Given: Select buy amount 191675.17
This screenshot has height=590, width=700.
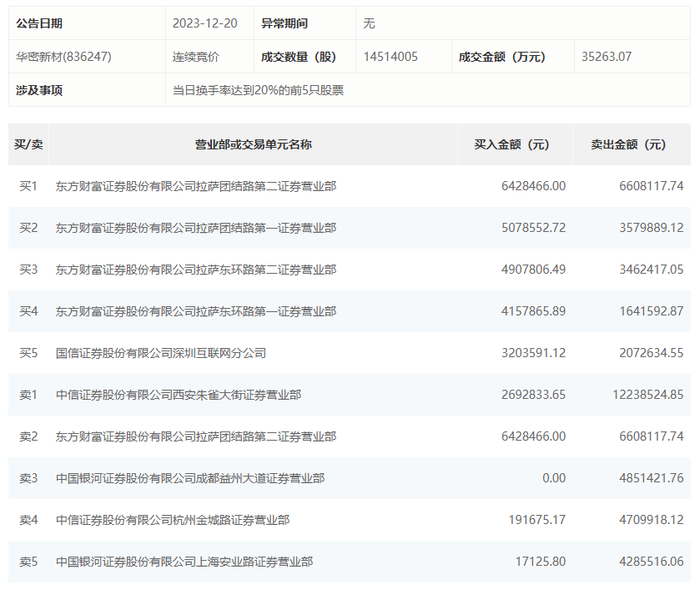Looking at the screenshot, I should tap(537, 520).
